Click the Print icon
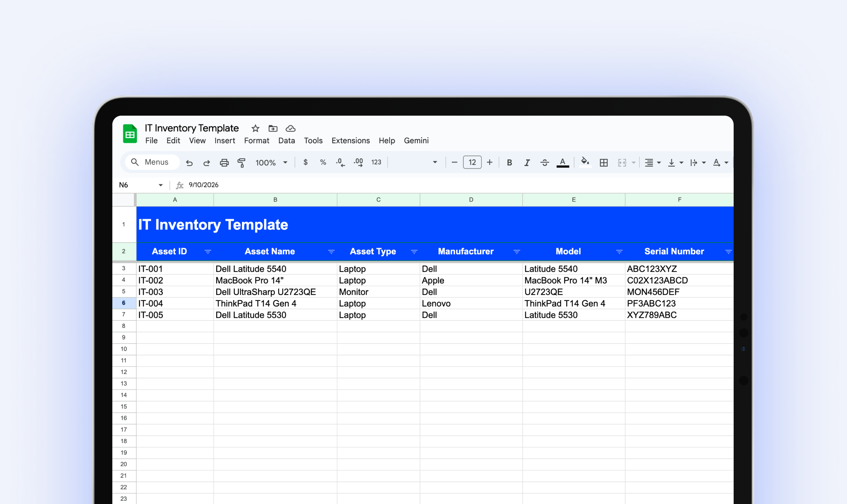Image resolution: width=847 pixels, height=504 pixels. pyautogui.click(x=224, y=162)
